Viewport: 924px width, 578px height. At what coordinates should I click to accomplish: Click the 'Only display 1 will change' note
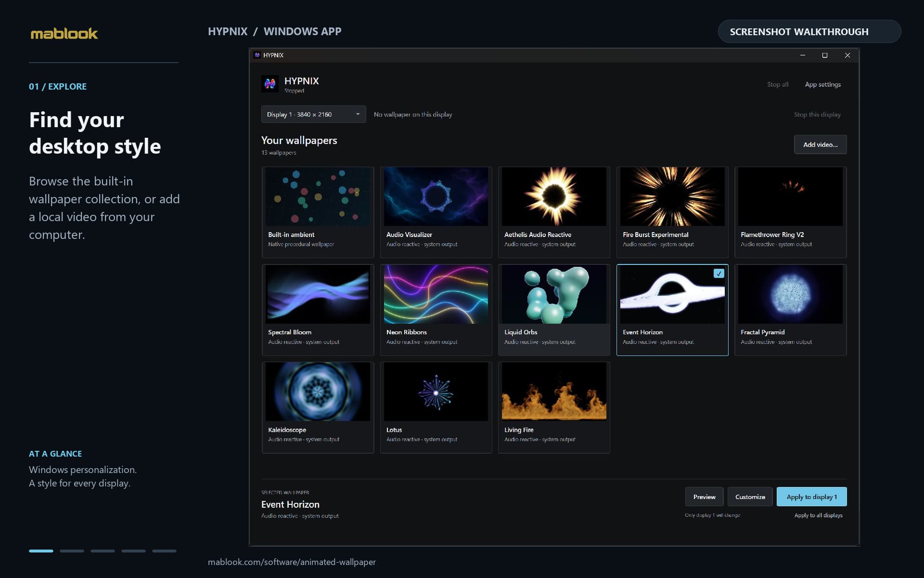click(712, 515)
